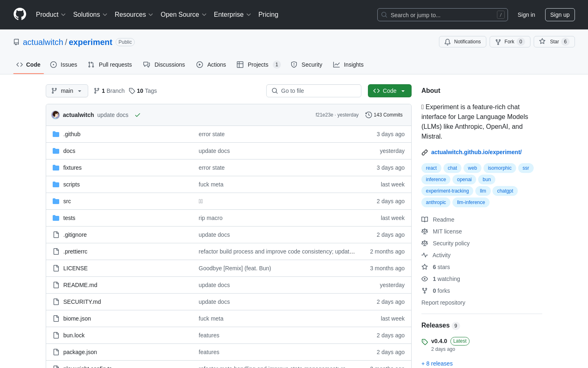Click the package.json file icon
The image size is (588, 368).
(x=56, y=352)
